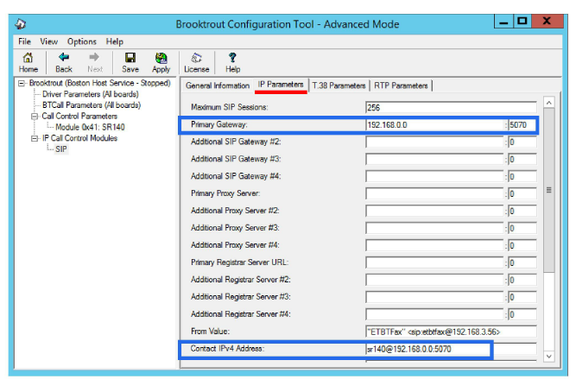Image resolution: width=576 pixels, height=392 pixels.
Task: Click the Primary Proxy Server address field
Action: pos(435,193)
